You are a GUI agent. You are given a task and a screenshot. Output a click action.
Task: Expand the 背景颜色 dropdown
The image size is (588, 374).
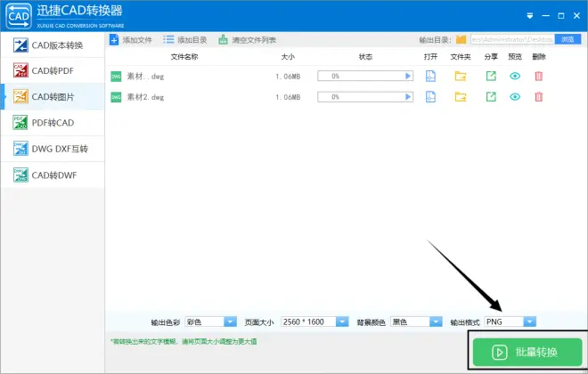(436, 321)
